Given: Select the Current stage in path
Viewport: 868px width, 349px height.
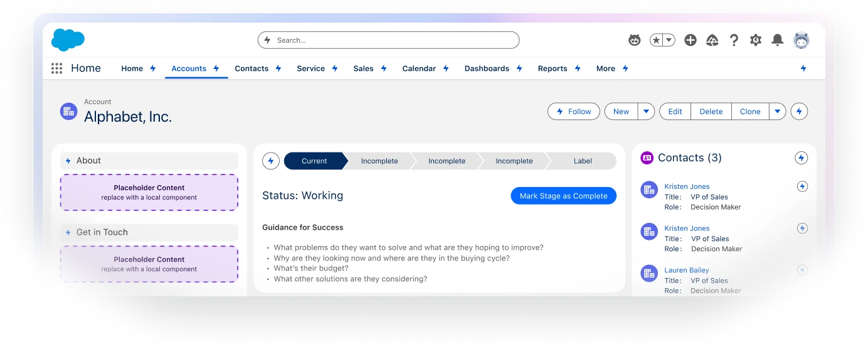Looking at the screenshot, I should pos(314,161).
